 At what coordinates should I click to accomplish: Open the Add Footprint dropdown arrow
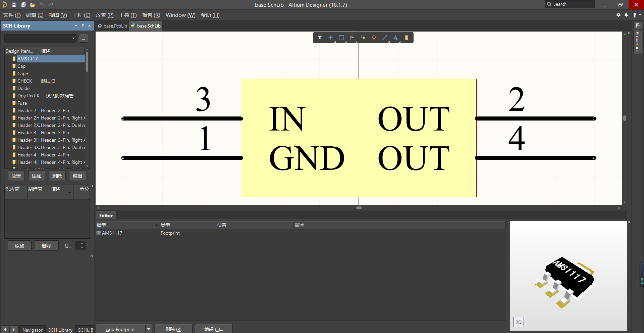[149, 329]
